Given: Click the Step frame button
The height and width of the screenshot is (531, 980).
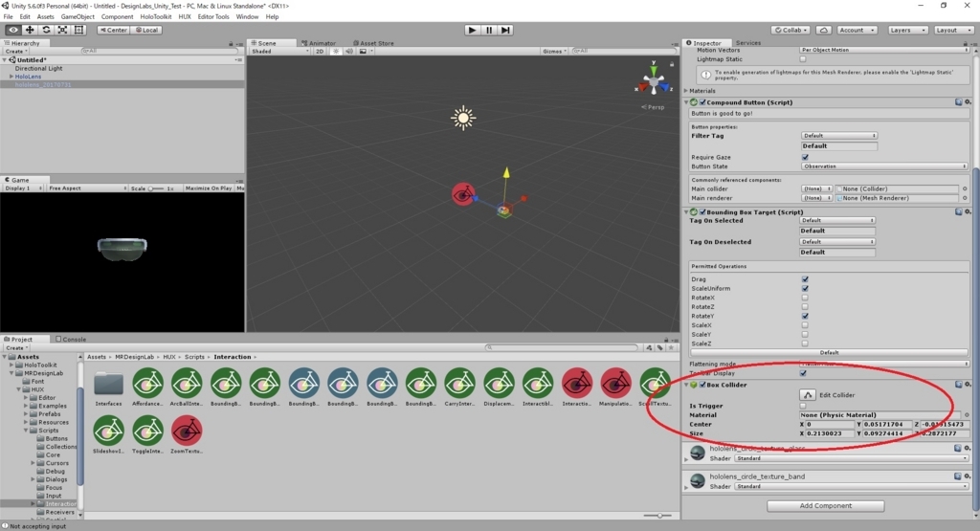Looking at the screenshot, I should tap(505, 30).
